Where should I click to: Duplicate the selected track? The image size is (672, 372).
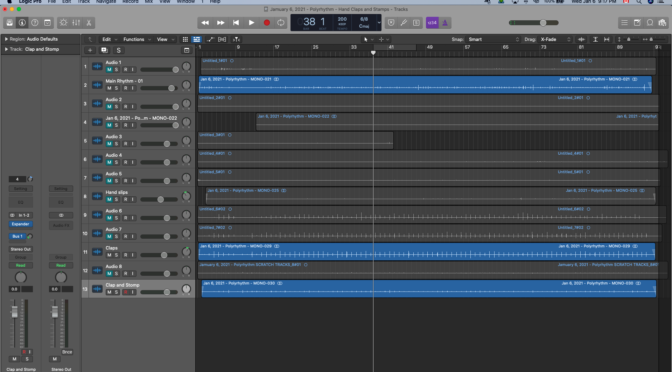104,50
